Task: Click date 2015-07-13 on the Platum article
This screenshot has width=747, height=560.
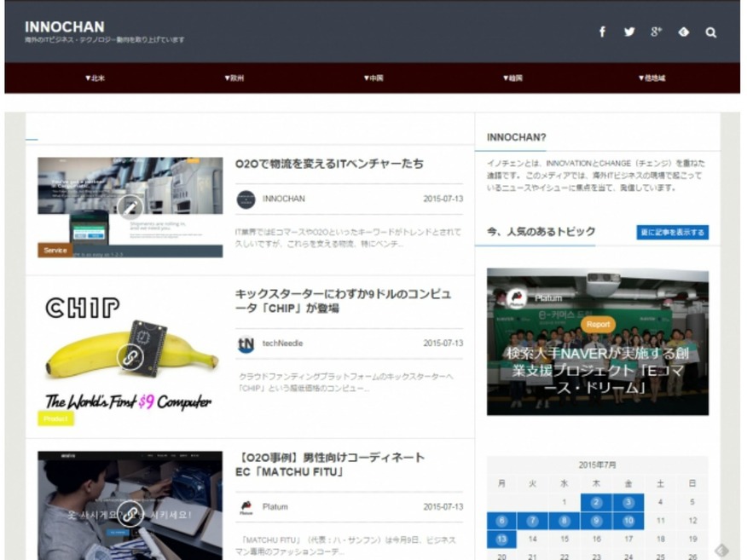Action: coord(443,506)
